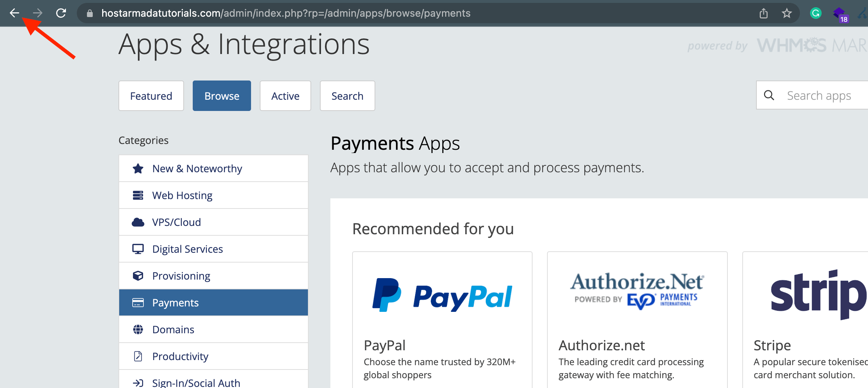Open the Grammarly extension icon
The height and width of the screenshot is (388, 868).
815,13
